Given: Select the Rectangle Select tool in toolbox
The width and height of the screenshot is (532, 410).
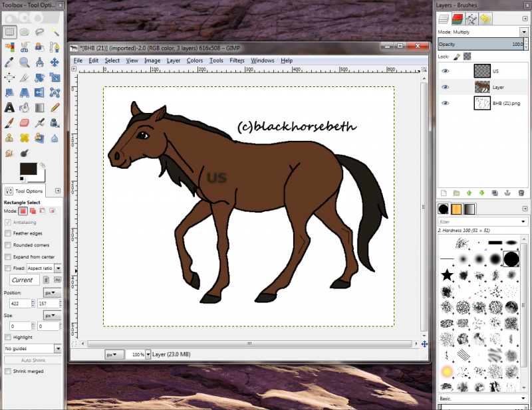Looking at the screenshot, I should tap(9, 32).
